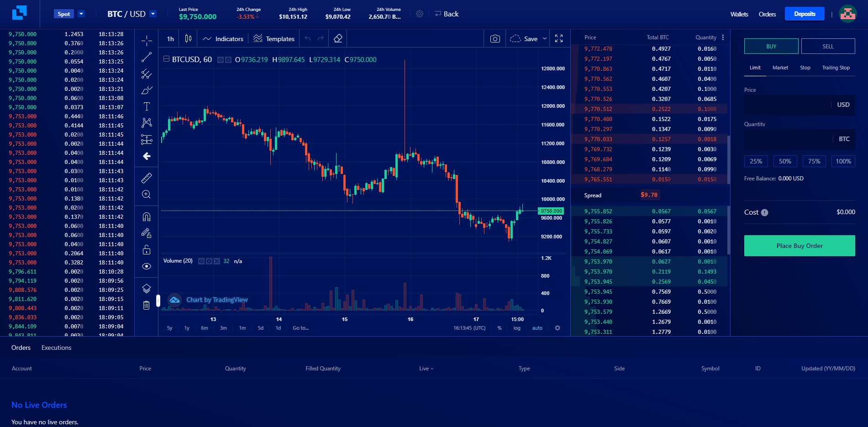Screen dimensions: 868x427
Task: Expand the Save dropdown arrow
Action: (x=545, y=39)
